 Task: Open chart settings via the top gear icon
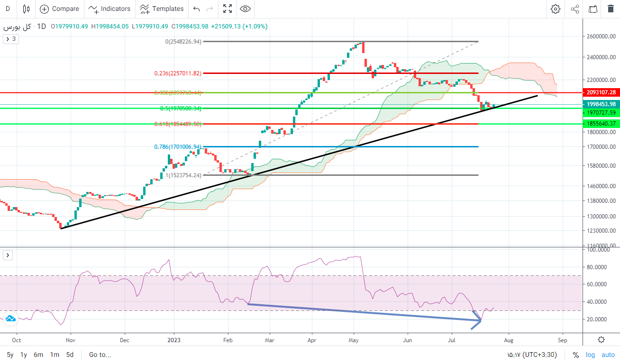(556, 9)
